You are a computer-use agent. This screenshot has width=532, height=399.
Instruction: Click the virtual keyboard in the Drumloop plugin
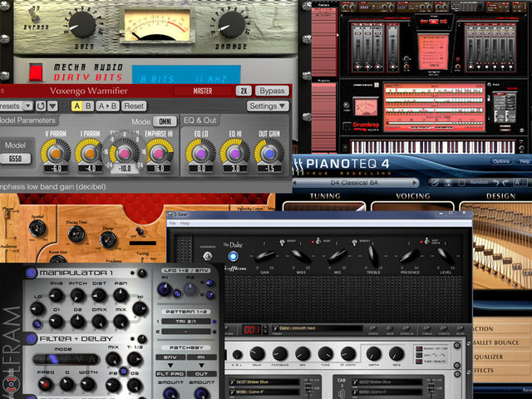[433, 147]
